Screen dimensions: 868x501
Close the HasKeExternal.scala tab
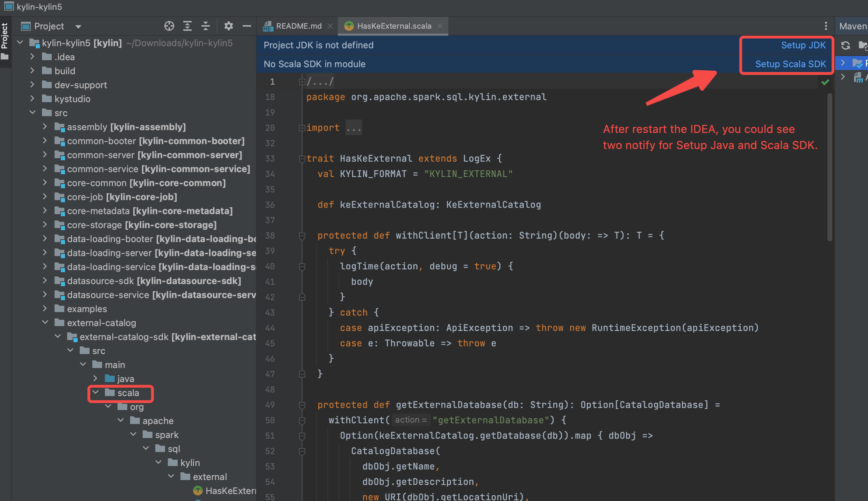440,26
